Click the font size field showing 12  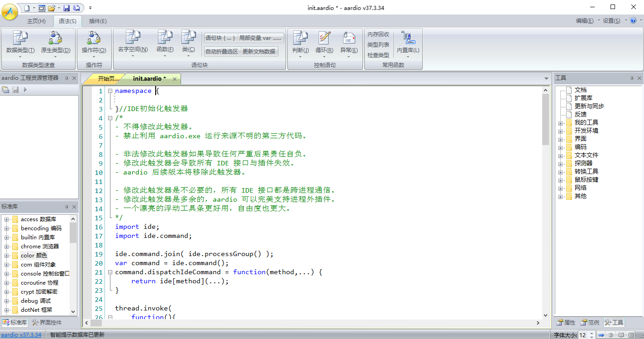point(582,335)
